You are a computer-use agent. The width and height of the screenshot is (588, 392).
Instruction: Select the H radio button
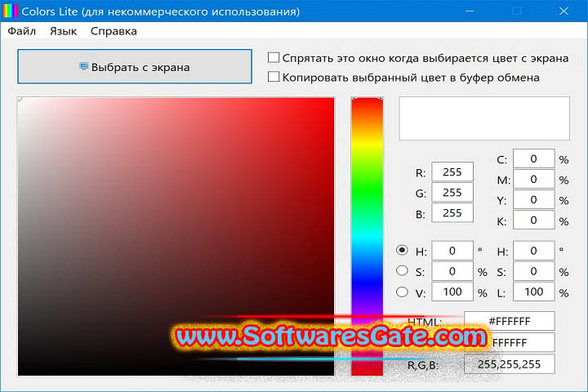coord(402,250)
